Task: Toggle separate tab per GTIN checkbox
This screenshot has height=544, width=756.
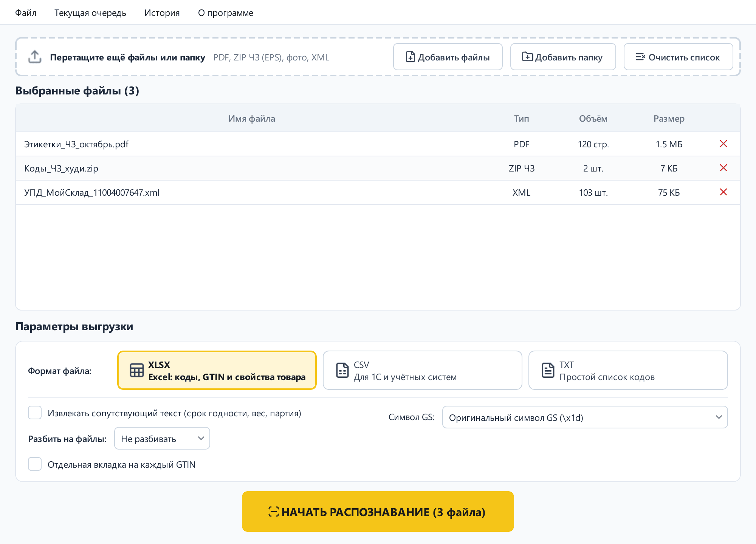Action: pyautogui.click(x=35, y=464)
